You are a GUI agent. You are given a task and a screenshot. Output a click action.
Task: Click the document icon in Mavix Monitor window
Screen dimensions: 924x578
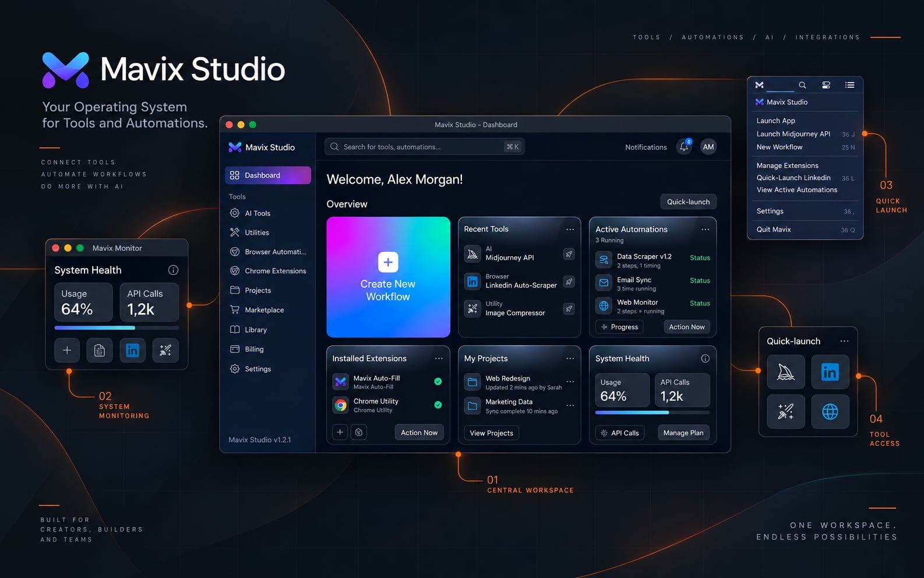click(100, 350)
